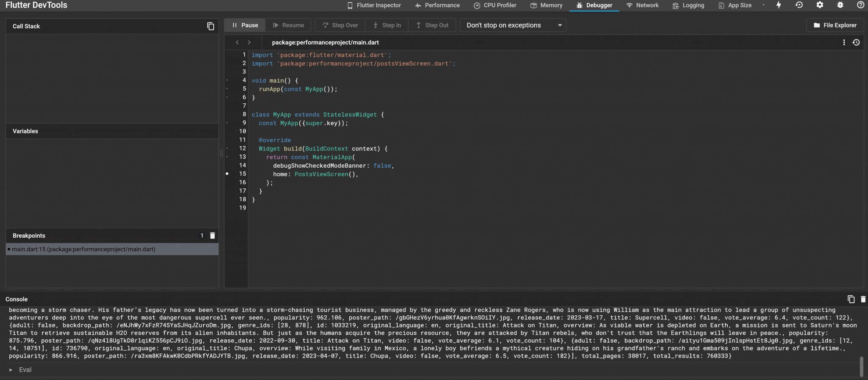Viewport: 868px width, 380px height.
Task: Add breakpoint on line 13 gutter
Action: click(227, 157)
